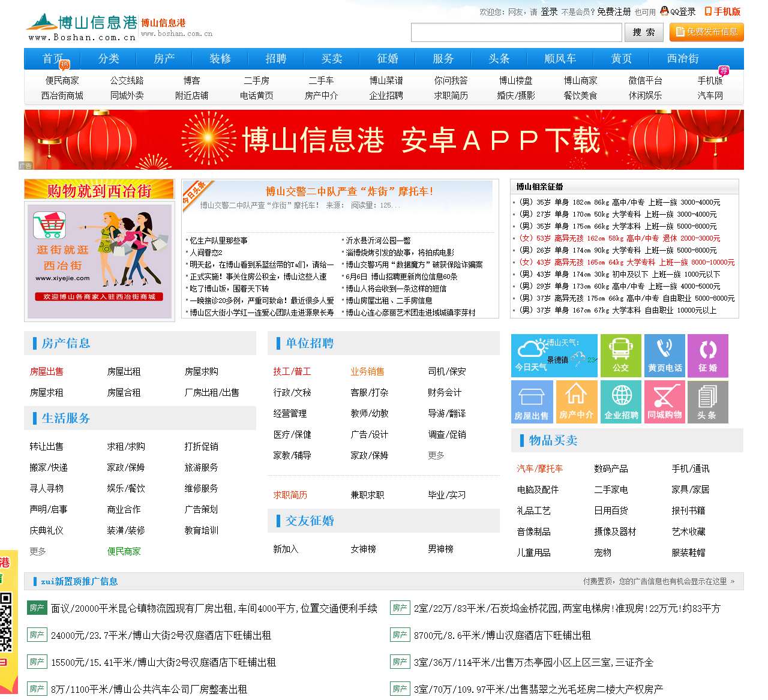Click the 搜索 search button
This screenshot has width=768, height=700.
[x=644, y=33]
